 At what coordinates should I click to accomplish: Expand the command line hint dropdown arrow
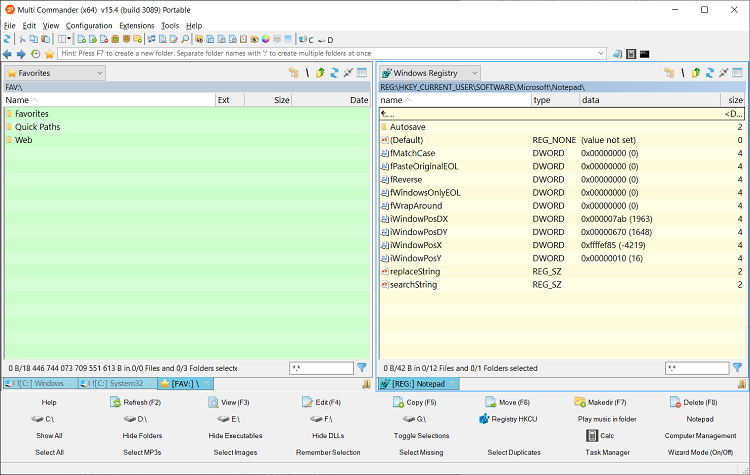click(x=600, y=54)
